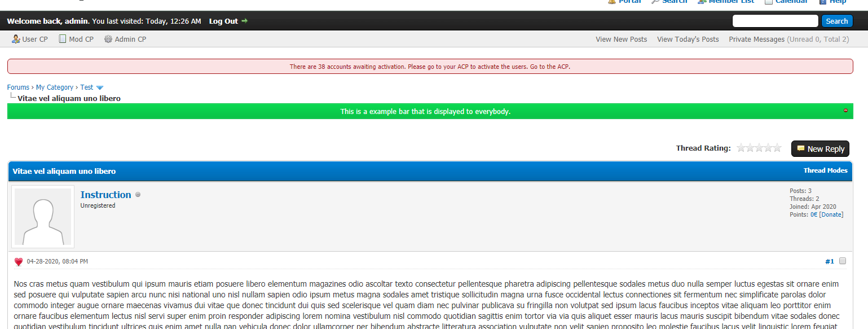Focus the search text field
Screen dimensions: 868x329
tap(775, 21)
